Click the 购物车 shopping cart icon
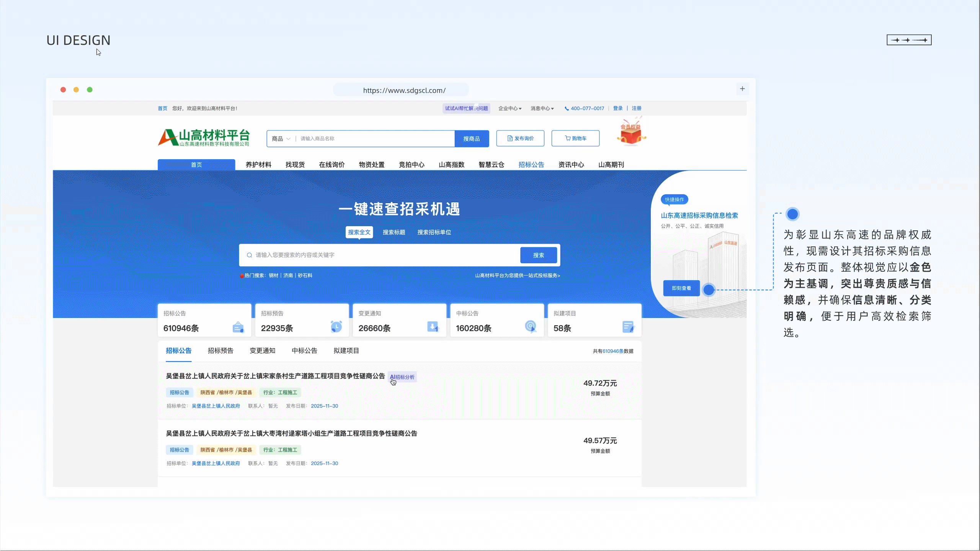980x551 pixels. coord(567,138)
